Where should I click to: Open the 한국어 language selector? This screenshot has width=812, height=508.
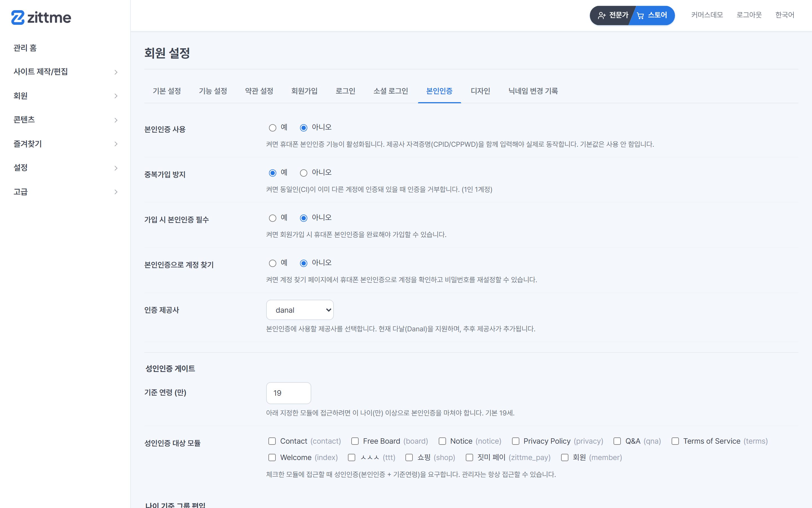(784, 15)
